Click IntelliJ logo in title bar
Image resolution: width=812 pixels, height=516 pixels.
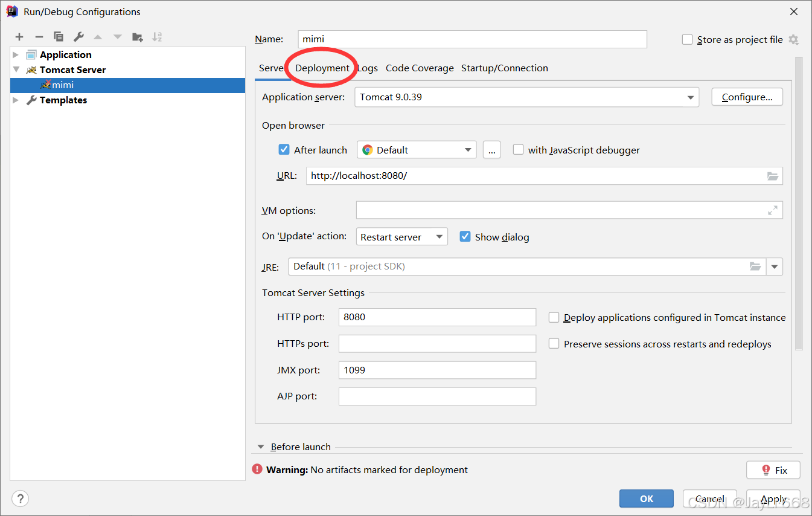(x=12, y=11)
